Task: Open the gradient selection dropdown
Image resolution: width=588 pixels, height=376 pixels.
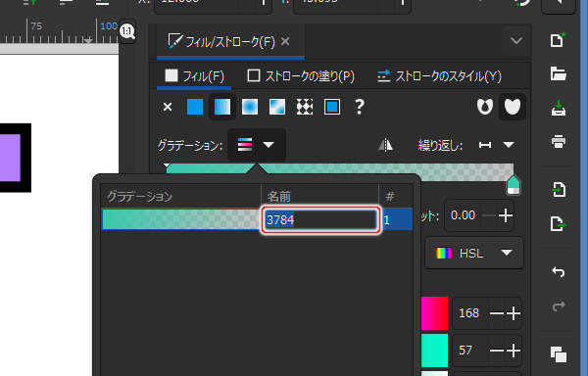Action: click(256, 145)
